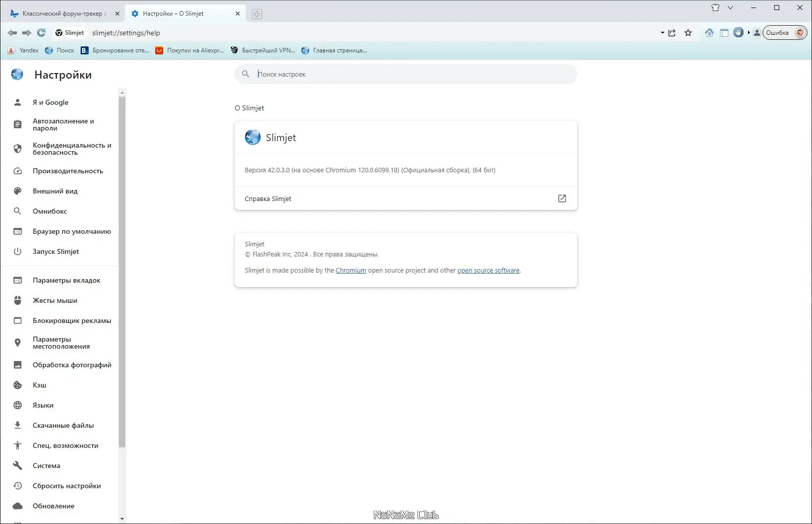The image size is (812, 524).
Task: Open the Главная страница... bookmark
Action: (x=334, y=50)
